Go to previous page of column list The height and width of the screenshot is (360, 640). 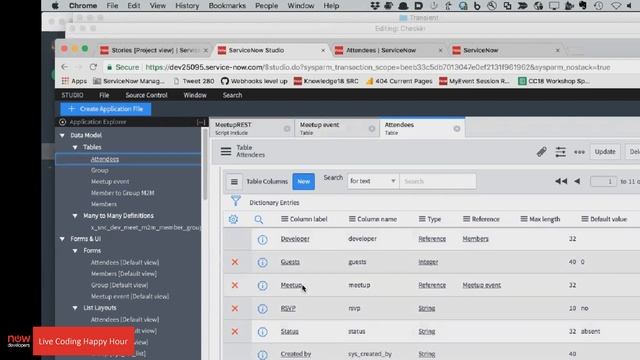(577, 181)
